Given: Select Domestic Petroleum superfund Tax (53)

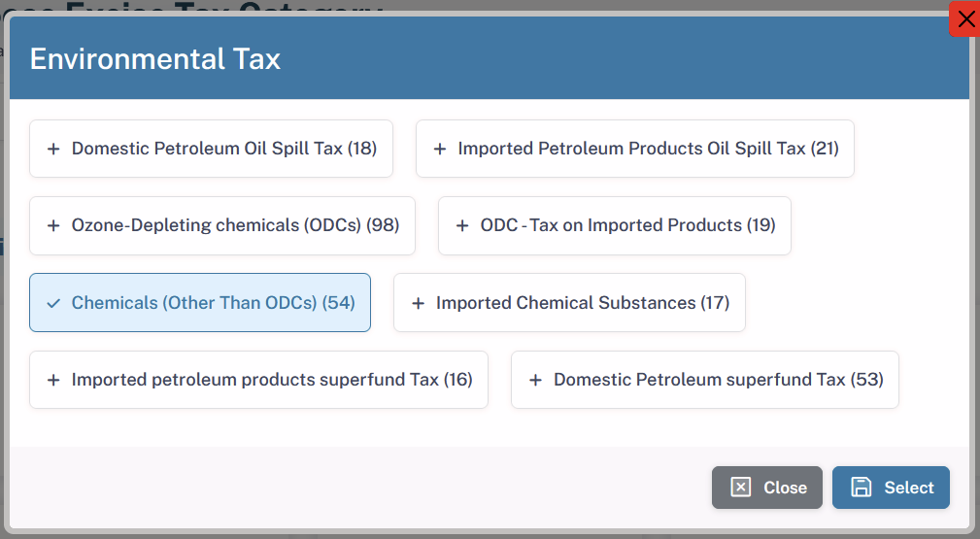Looking at the screenshot, I should click(x=705, y=380).
